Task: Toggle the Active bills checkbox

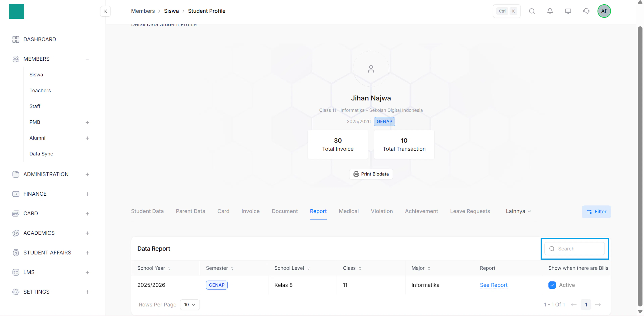Action: point(552,285)
